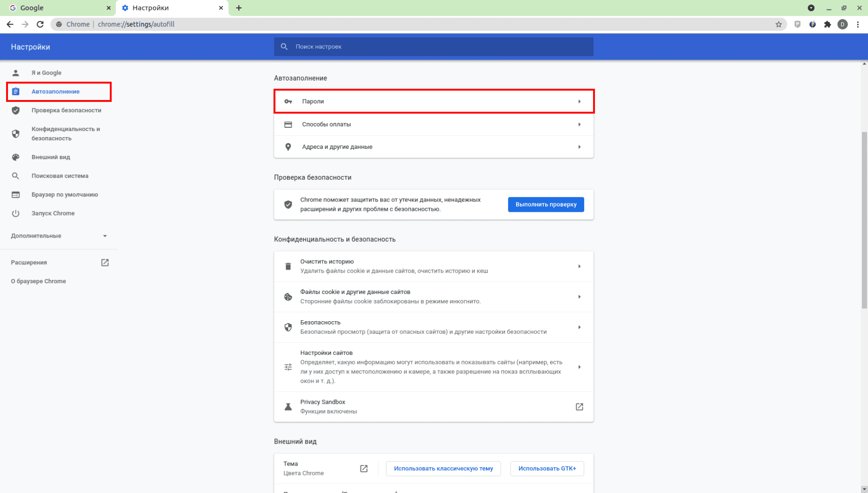Screen dimensions: 868x493
Task: Select Поисковая система in the sidebar
Action: (x=60, y=176)
